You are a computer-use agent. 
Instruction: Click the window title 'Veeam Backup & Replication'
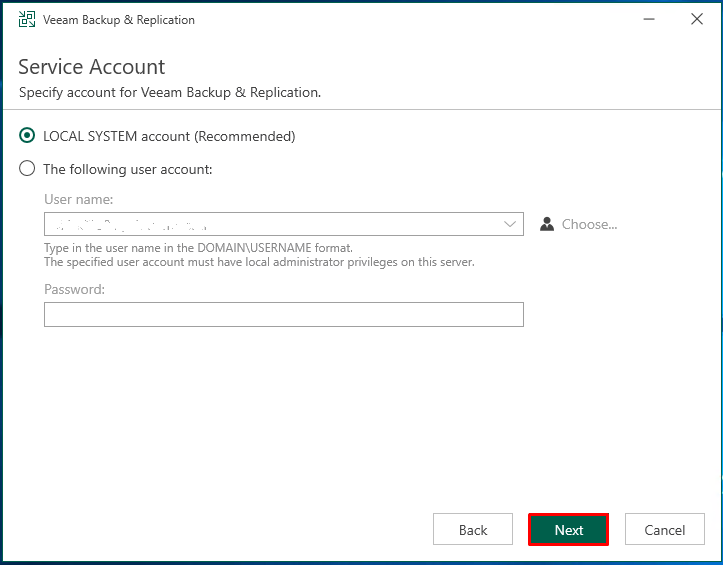119,20
